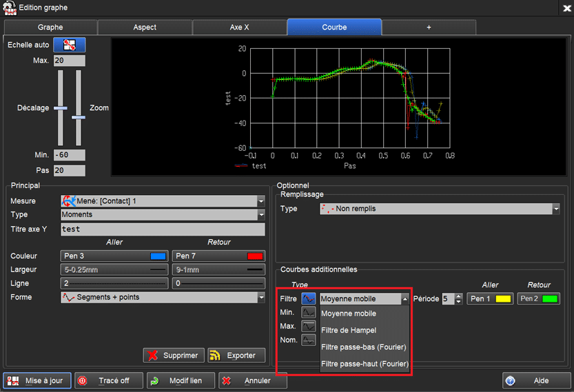Toggle the Max. additional curve icon
This screenshot has height=392, width=574.
point(309,326)
